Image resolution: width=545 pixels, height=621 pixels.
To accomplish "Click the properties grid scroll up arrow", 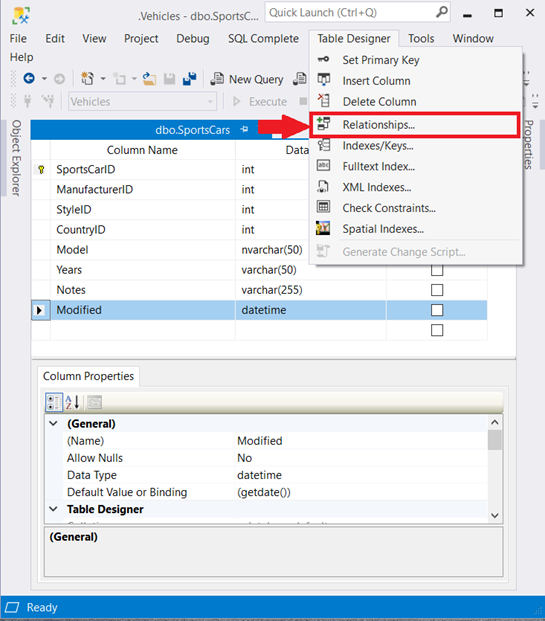I will [x=494, y=422].
